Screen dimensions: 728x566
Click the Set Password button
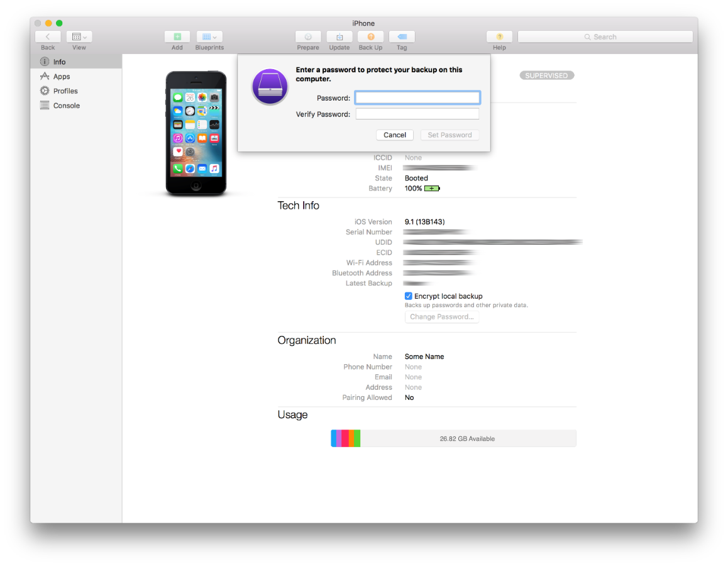pyautogui.click(x=449, y=135)
